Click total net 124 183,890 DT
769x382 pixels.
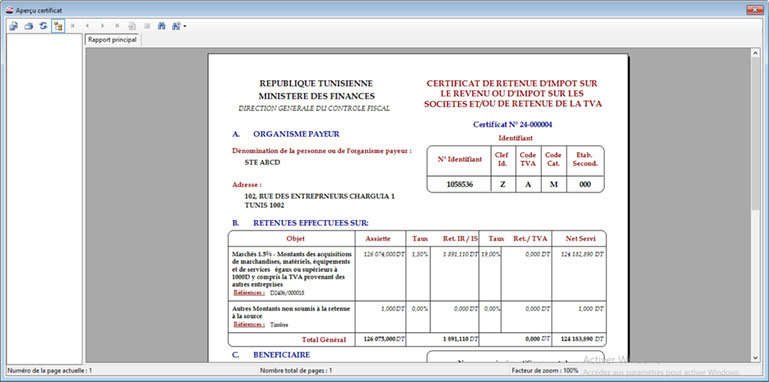coord(583,339)
